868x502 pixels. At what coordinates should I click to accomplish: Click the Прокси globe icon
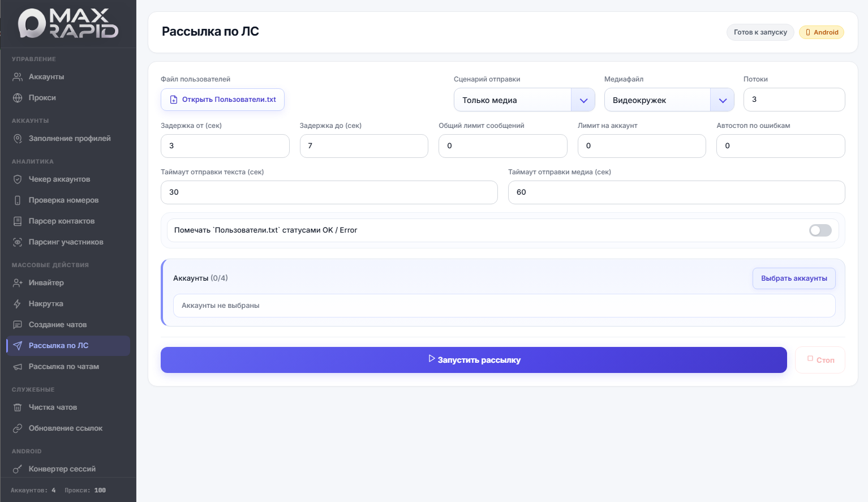click(x=18, y=98)
